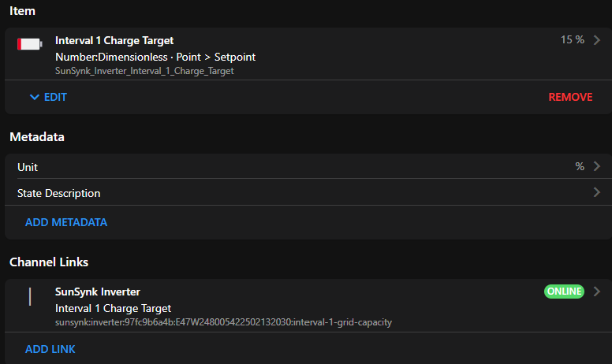Click the battery icon of the item
The height and width of the screenshot is (364, 612).
tap(30, 44)
